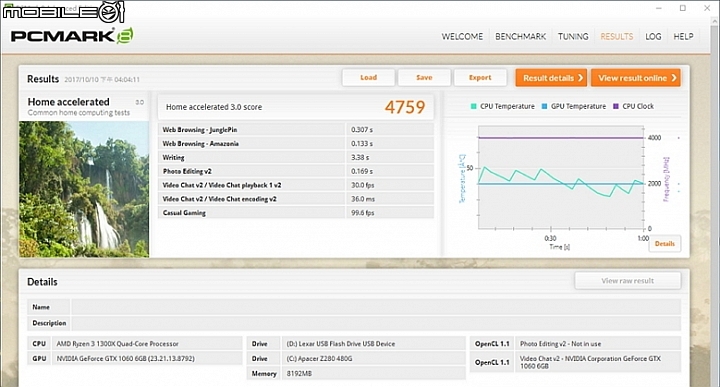This screenshot has width=720, height=387.
Task: Switch to the BENCHMARK tab
Action: coord(520,37)
